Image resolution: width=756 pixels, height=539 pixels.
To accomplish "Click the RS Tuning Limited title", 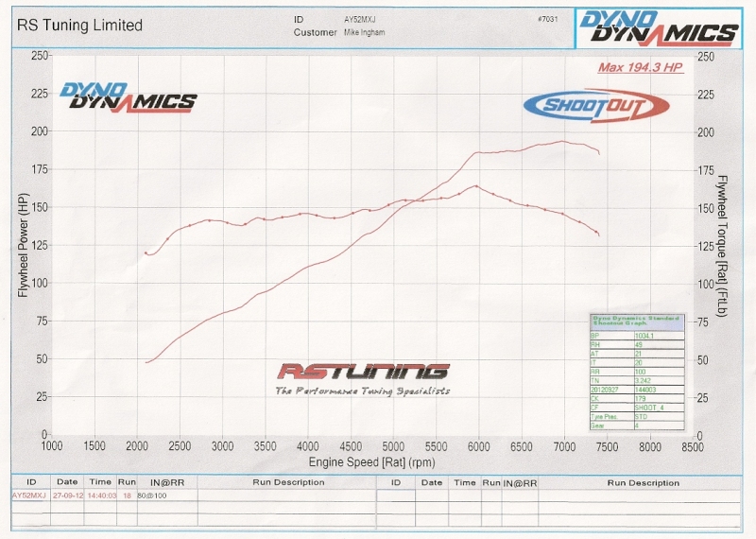I will [x=81, y=26].
